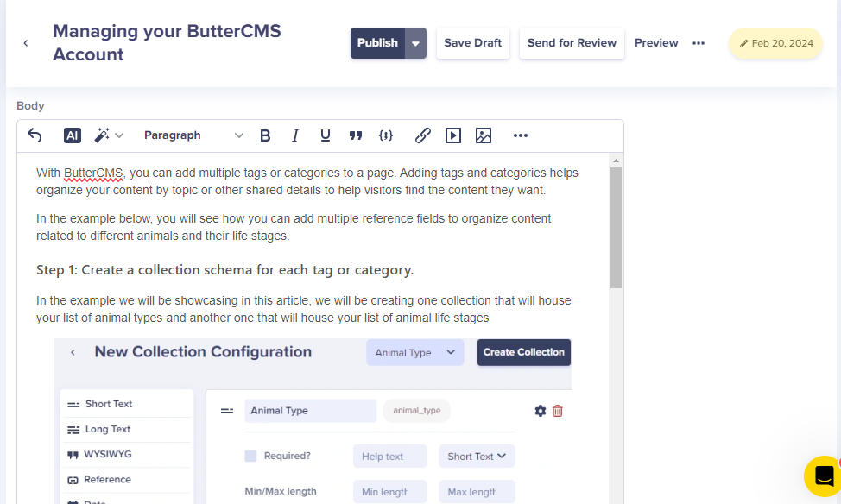Open the Publish dropdown arrow

click(415, 43)
